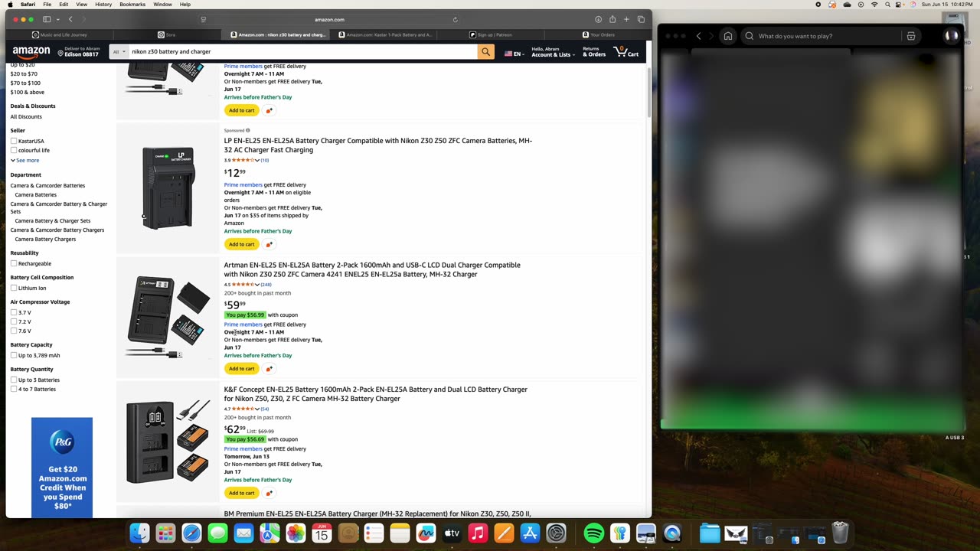
Task: Open System Settings from the Dock
Action: click(556, 533)
